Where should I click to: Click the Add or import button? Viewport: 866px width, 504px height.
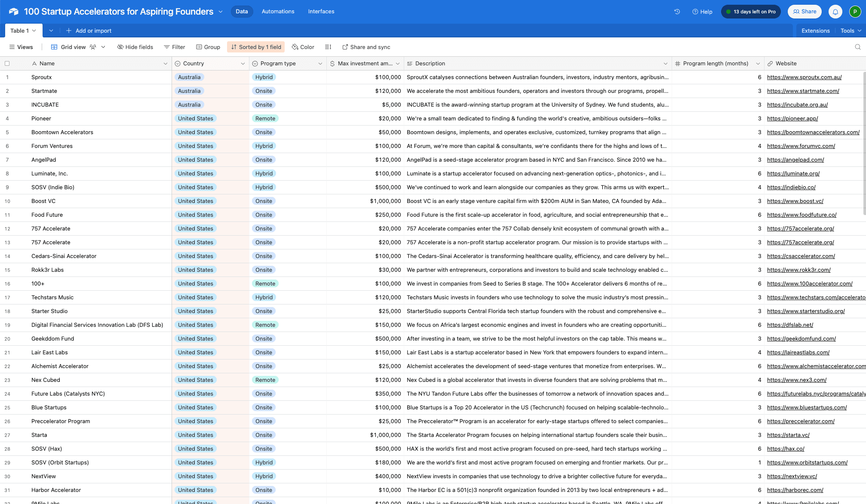pyautogui.click(x=89, y=31)
